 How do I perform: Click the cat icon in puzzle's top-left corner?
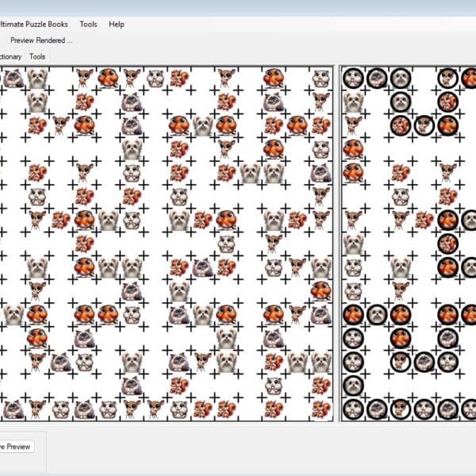[13, 78]
